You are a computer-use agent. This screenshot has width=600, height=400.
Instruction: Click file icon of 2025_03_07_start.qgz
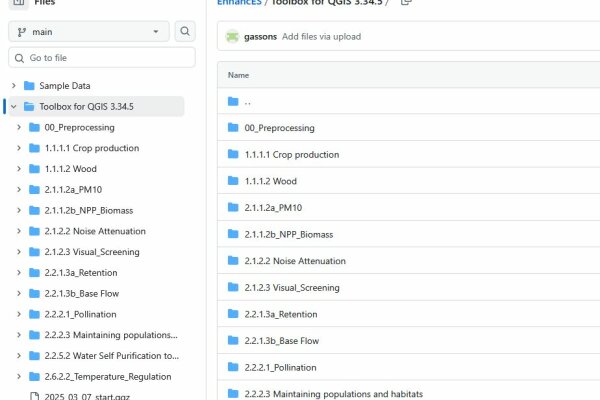34,397
